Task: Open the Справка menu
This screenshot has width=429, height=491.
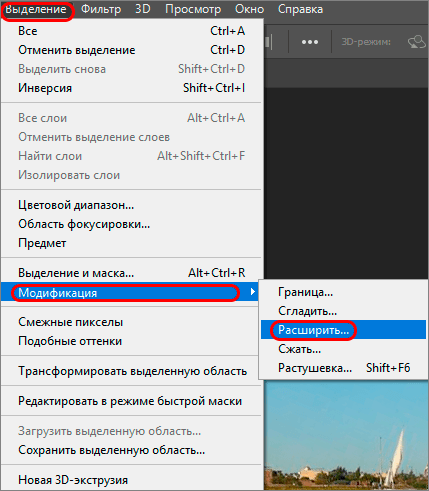Action: click(x=300, y=9)
